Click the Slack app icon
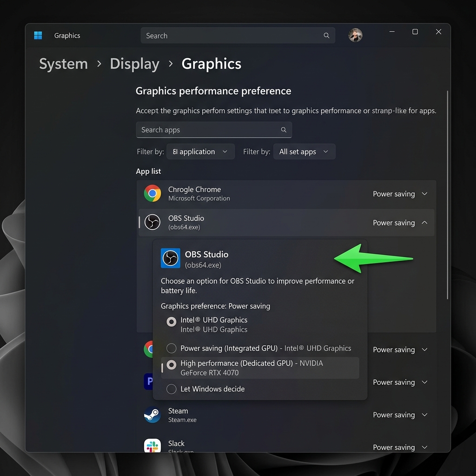This screenshot has height=476, width=476. click(152, 446)
